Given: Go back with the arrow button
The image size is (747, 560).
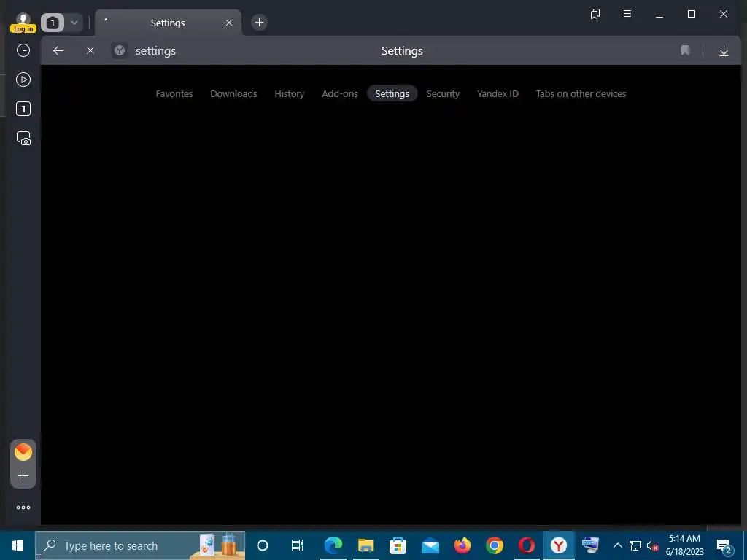Looking at the screenshot, I should coord(58,50).
